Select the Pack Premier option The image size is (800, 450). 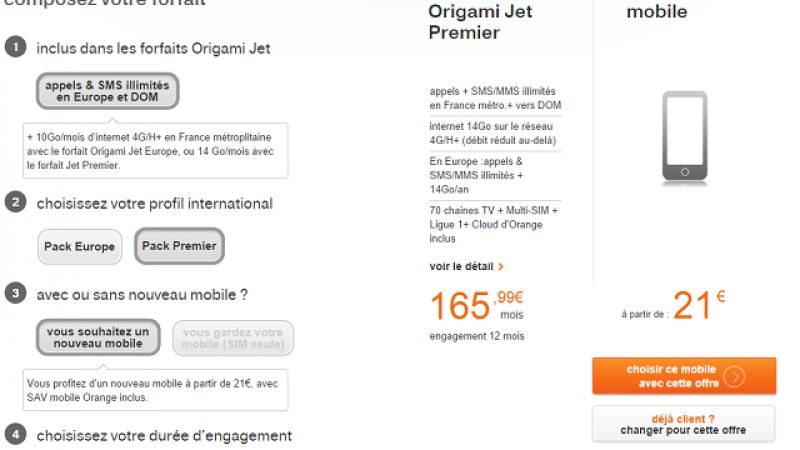click(179, 246)
